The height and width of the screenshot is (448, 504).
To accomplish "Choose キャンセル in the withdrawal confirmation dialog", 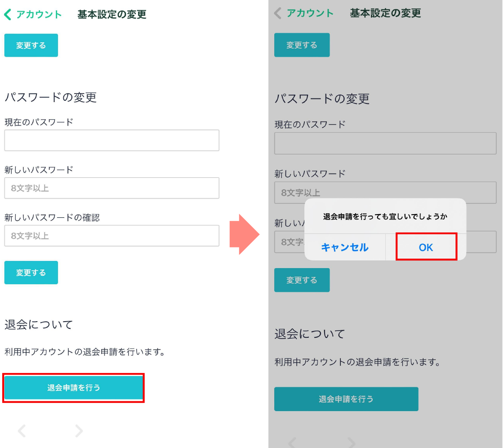I will (x=345, y=247).
